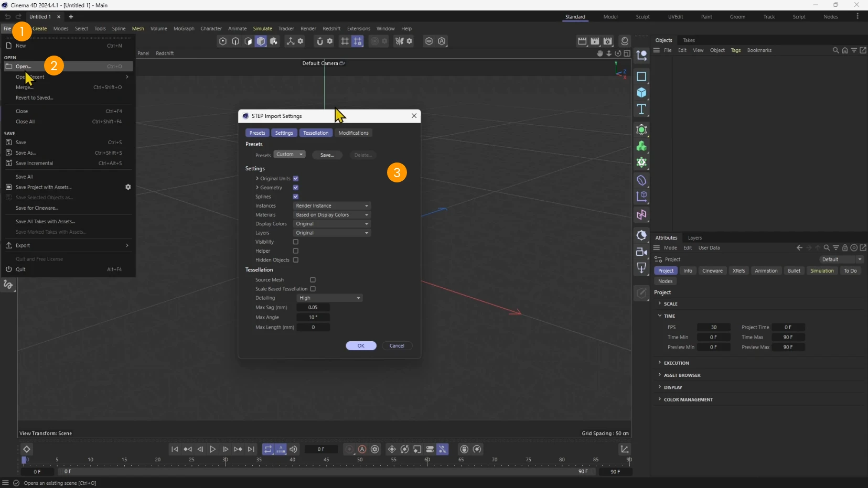Change the Materials dropdown selection
868x488 pixels.
332,214
